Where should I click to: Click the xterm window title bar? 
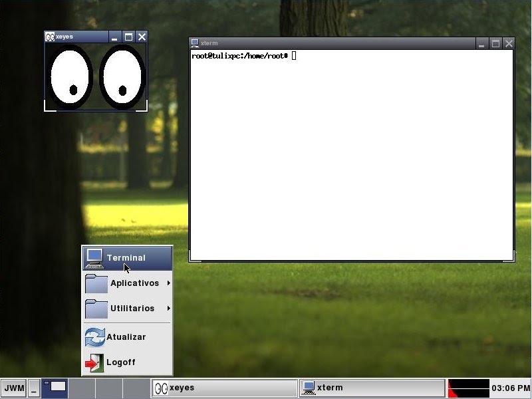[352, 43]
